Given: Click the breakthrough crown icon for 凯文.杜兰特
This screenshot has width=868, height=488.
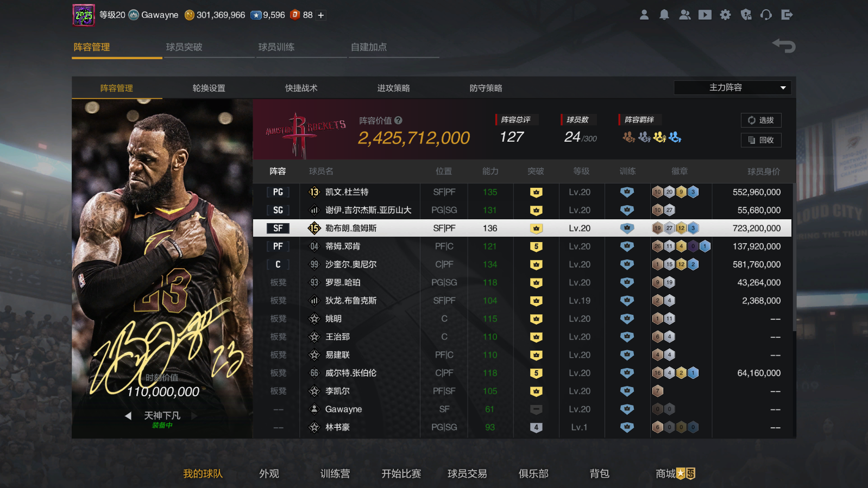Looking at the screenshot, I should click(536, 192).
